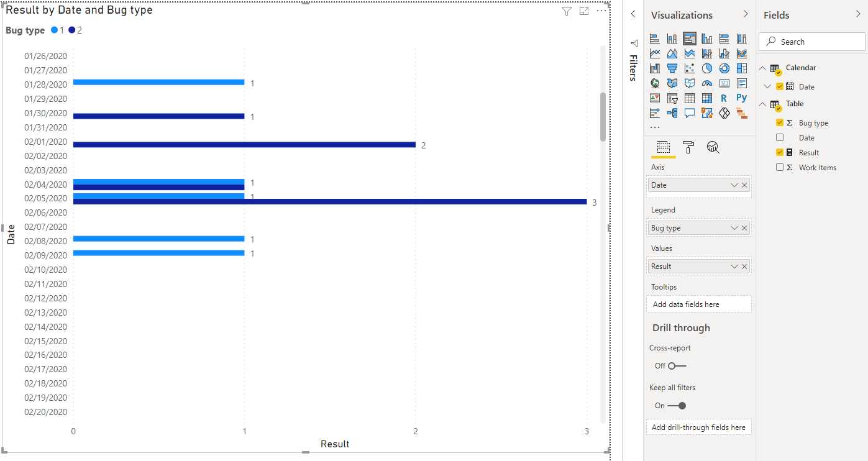The image size is (868, 461).
Task: Select the Decomposition tree visual
Action: pyautogui.click(x=672, y=113)
